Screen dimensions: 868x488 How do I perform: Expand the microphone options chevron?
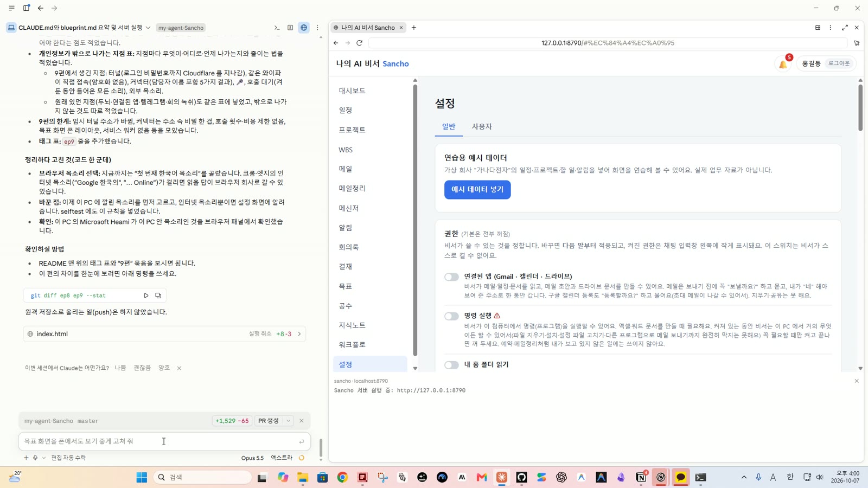tap(44, 458)
